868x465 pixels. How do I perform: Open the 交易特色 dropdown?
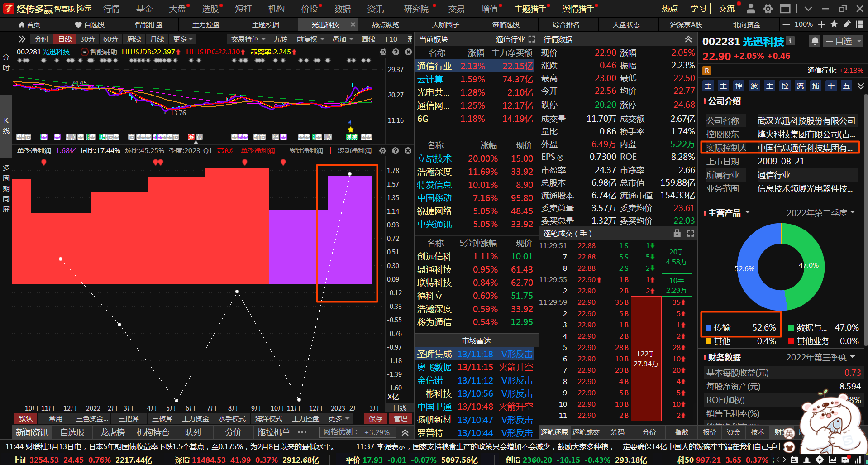pyautogui.click(x=248, y=39)
